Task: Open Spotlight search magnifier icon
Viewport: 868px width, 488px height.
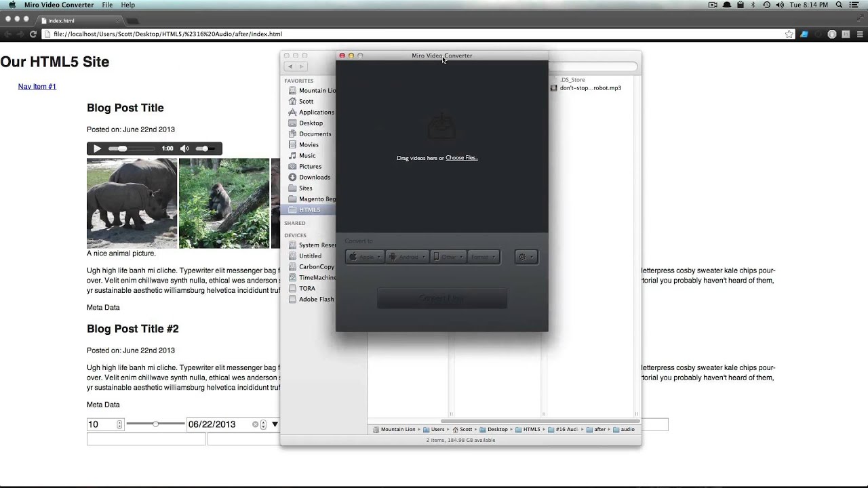Action: click(840, 5)
